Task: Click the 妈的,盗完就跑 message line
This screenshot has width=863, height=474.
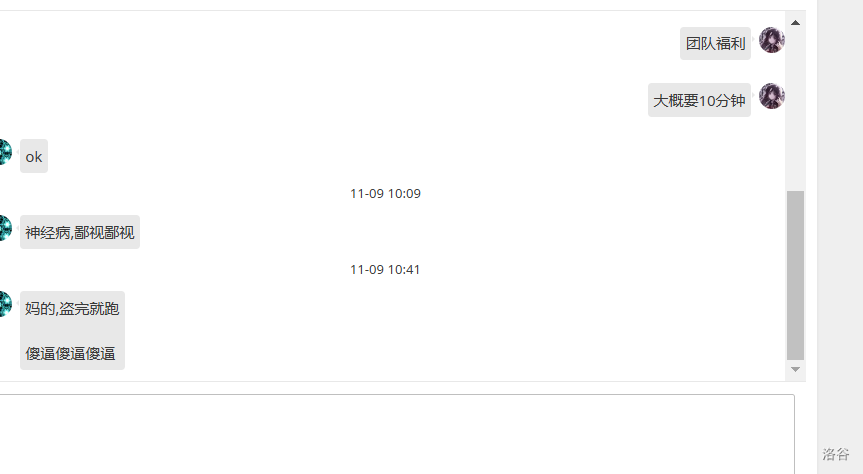Action: pos(72,308)
